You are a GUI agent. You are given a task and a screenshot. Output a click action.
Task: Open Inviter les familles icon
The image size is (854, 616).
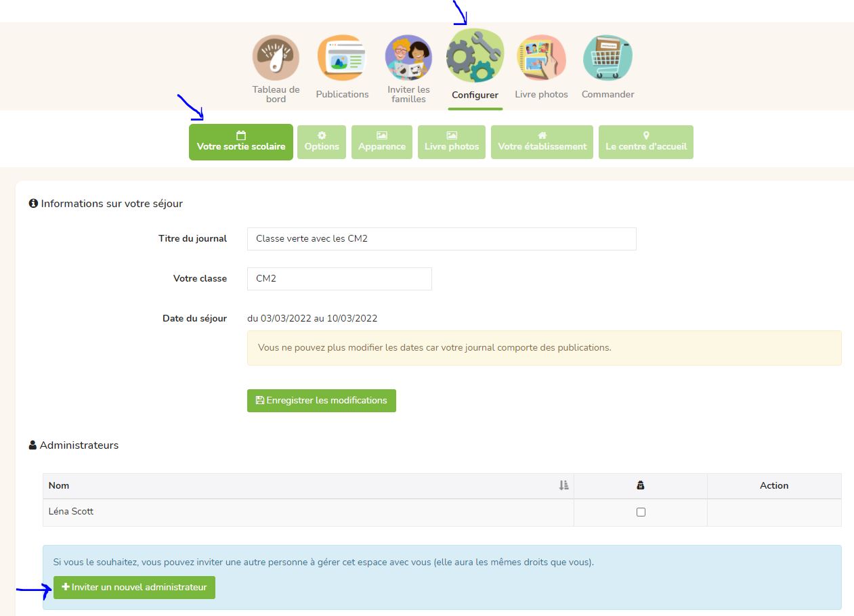click(408, 58)
